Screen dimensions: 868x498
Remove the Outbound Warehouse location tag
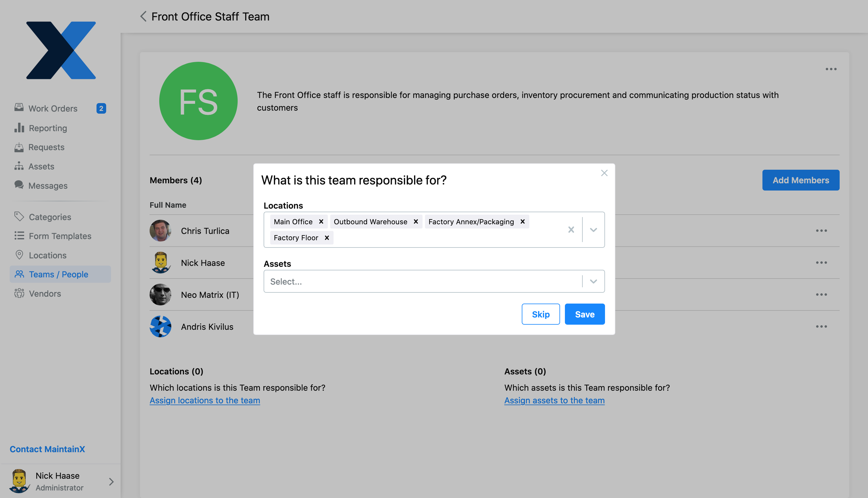click(x=416, y=222)
